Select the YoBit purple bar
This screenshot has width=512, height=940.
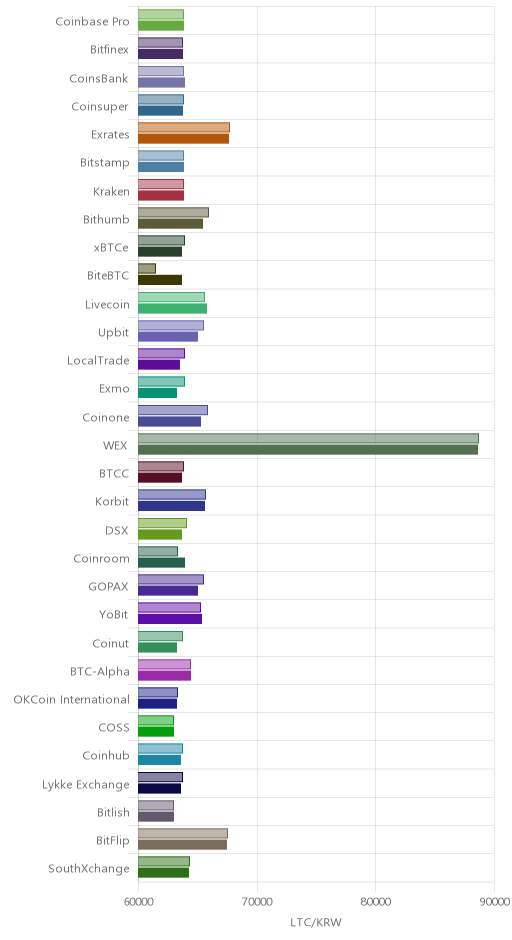(x=170, y=619)
